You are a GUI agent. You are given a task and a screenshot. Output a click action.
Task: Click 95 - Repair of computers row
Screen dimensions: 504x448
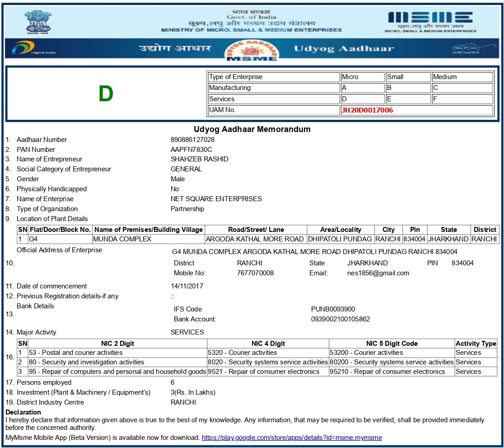(117, 372)
